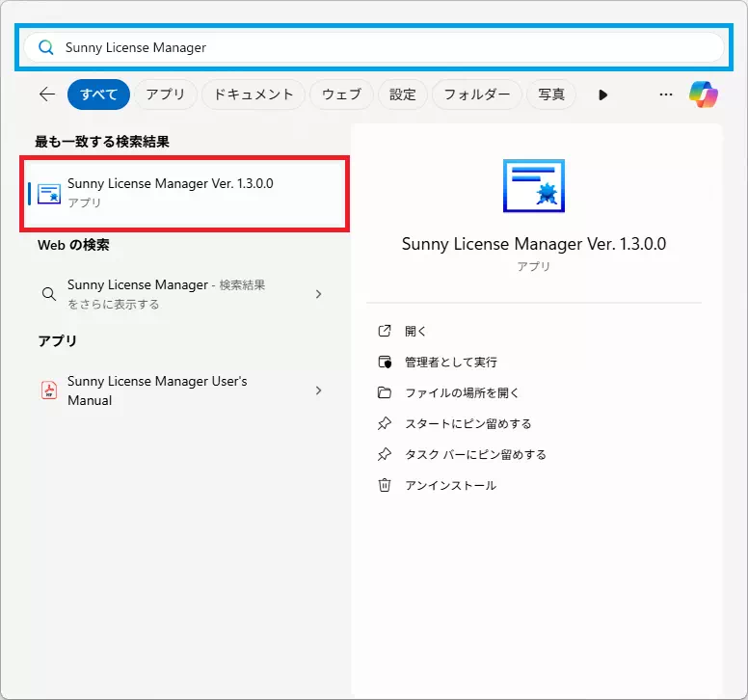Switch to the フォルダー filter tab
The image size is (748, 700).
pyautogui.click(x=476, y=94)
